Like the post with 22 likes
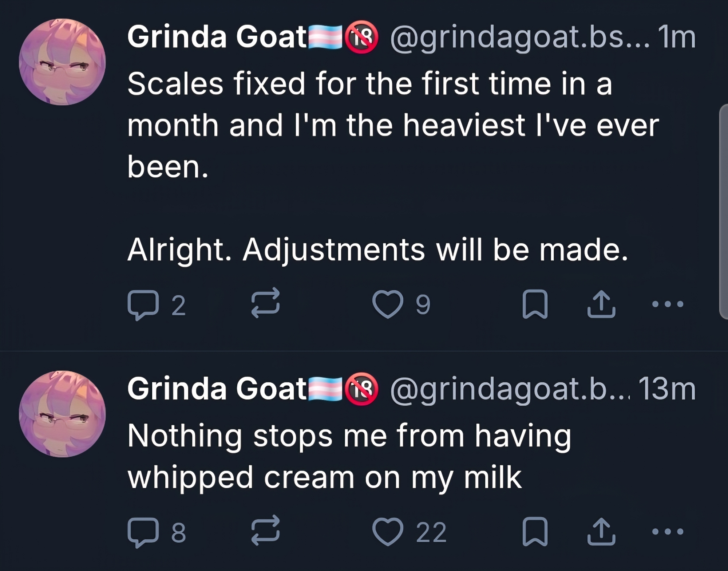Viewport: 728px width, 571px height. (388, 532)
